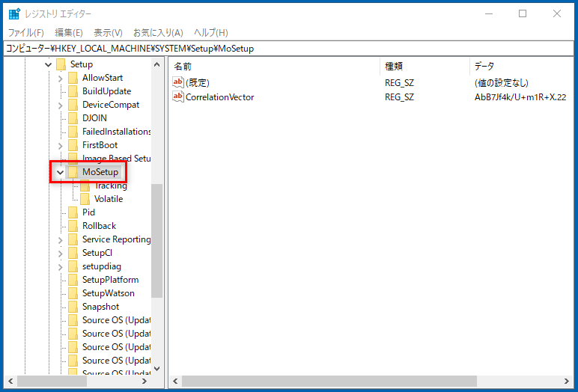
Task: Click the Rollback key folder icon
Action: [73, 226]
